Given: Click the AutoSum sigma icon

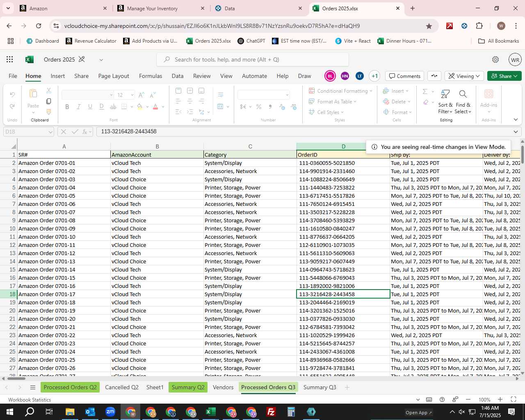Looking at the screenshot, I should click(x=425, y=91).
